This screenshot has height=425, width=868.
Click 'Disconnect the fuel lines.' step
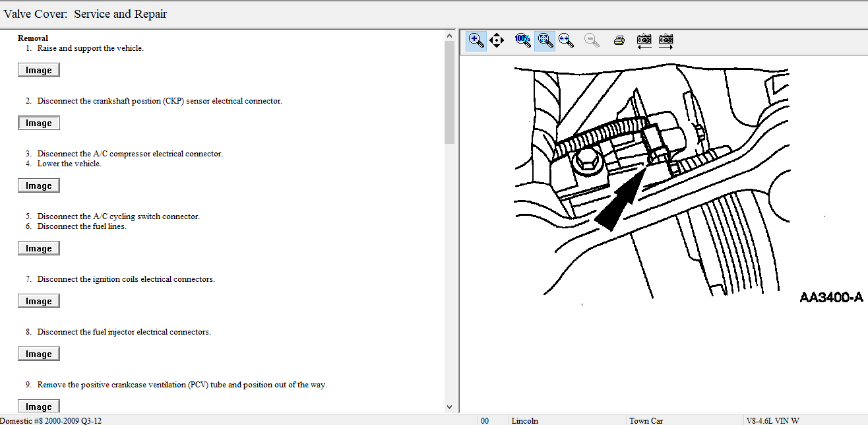pos(82,226)
